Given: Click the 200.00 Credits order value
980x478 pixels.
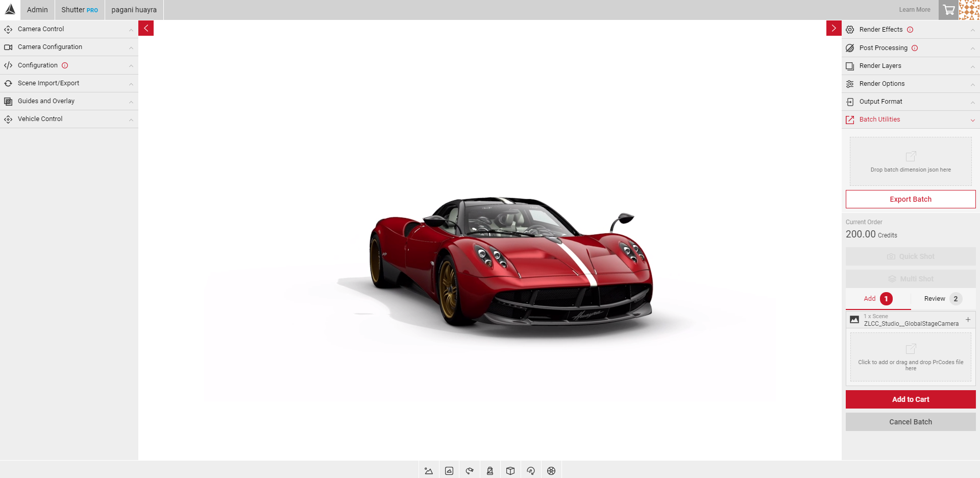Looking at the screenshot, I should [871, 234].
